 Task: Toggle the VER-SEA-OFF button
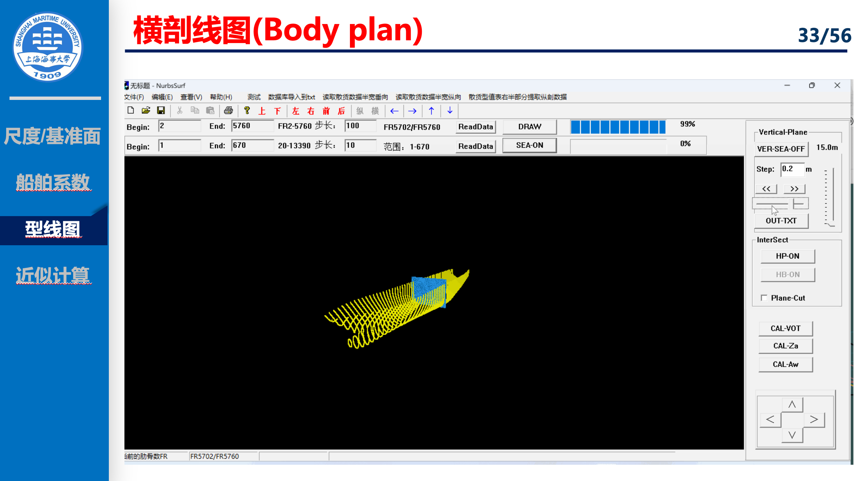click(x=781, y=149)
